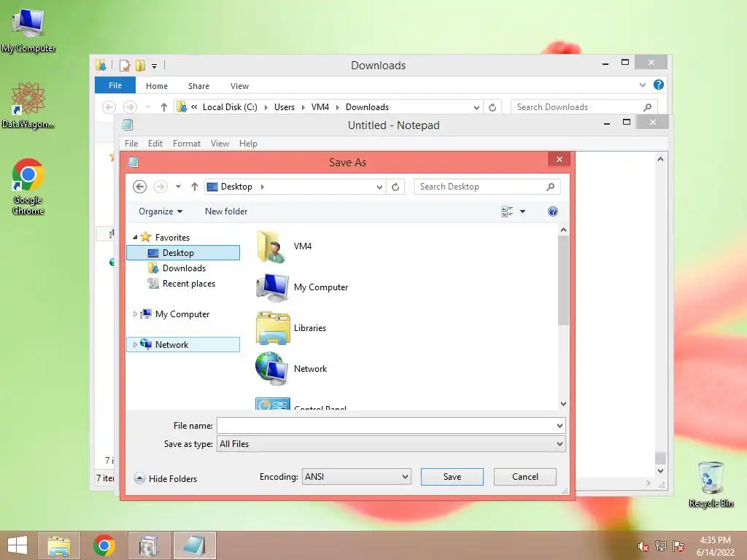Click the Search Desktop magnifier icon
Screen dimensions: 747x560
pos(550,187)
